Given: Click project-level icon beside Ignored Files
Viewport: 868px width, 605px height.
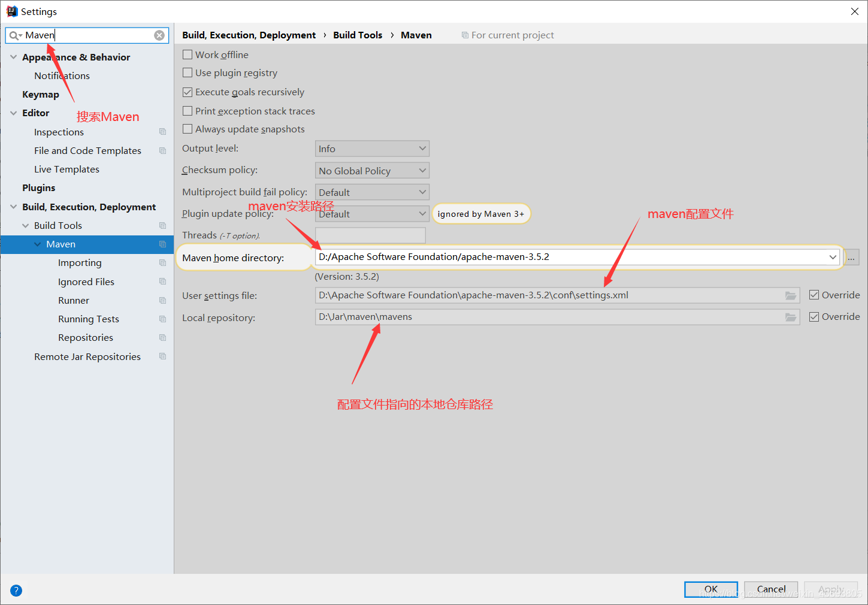Looking at the screenshot, I should click(x=162, y=282).
